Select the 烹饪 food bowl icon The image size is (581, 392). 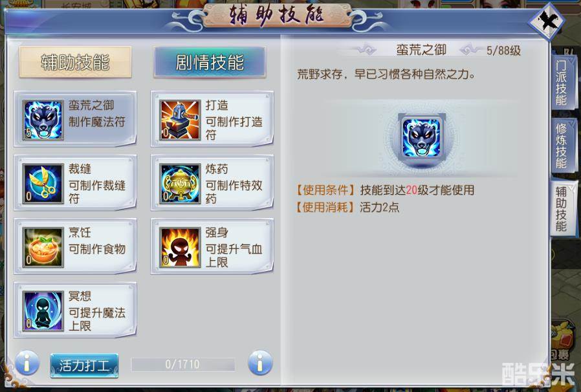(x=43, y=247)
